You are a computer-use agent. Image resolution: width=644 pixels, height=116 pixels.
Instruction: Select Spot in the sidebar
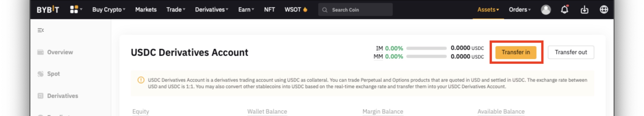[x=53, y=74]
